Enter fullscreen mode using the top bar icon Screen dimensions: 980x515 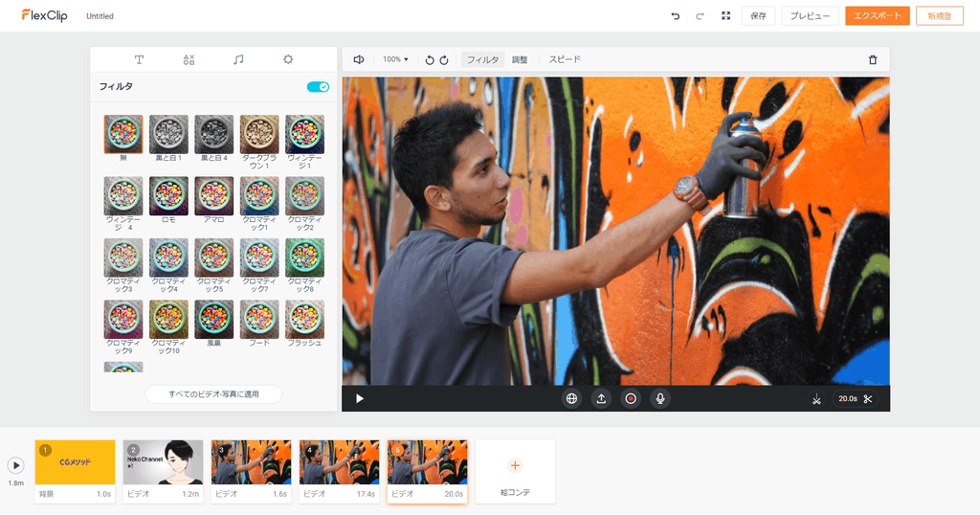click(725, 16)
